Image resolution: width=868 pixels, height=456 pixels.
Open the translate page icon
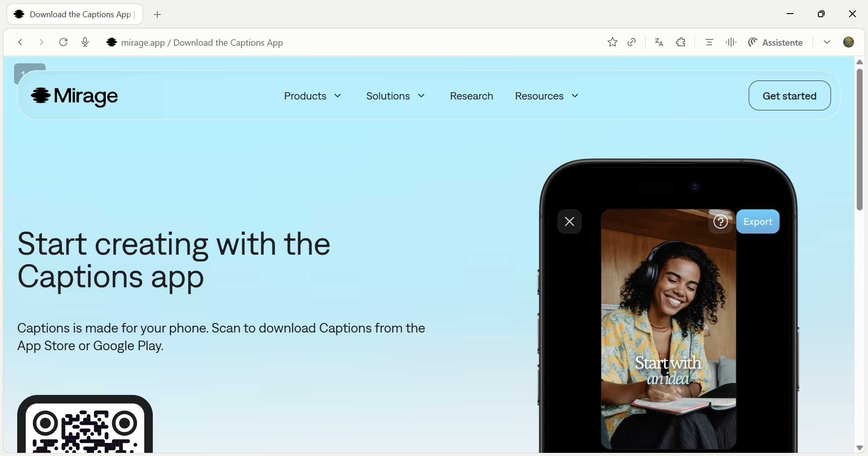tap(659, 43)
